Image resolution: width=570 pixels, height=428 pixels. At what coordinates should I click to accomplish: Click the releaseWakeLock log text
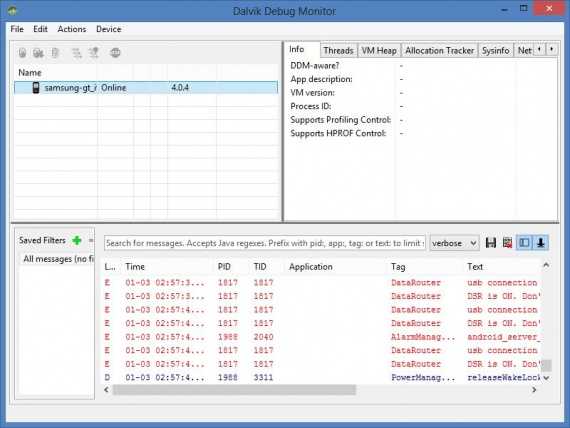pyautogui.click(x=504, y=378)
